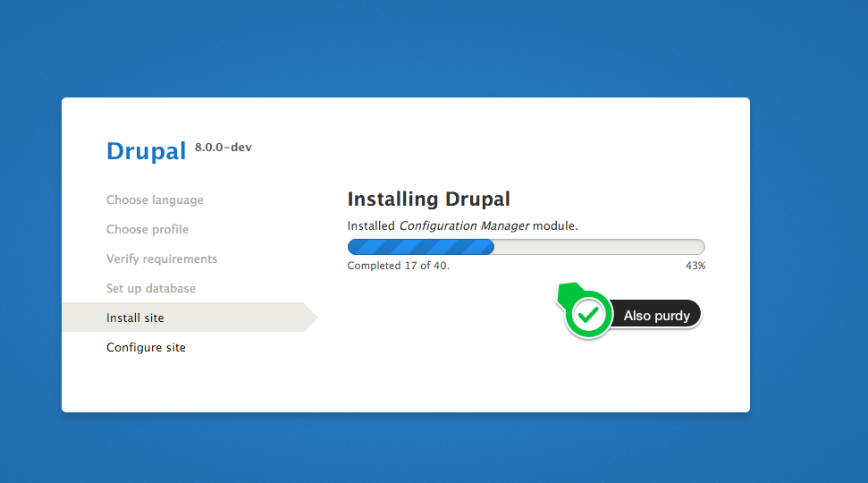Click the Installed Configuration Manager module message
This screenshot has height=483, width=868.
(463, 226)
